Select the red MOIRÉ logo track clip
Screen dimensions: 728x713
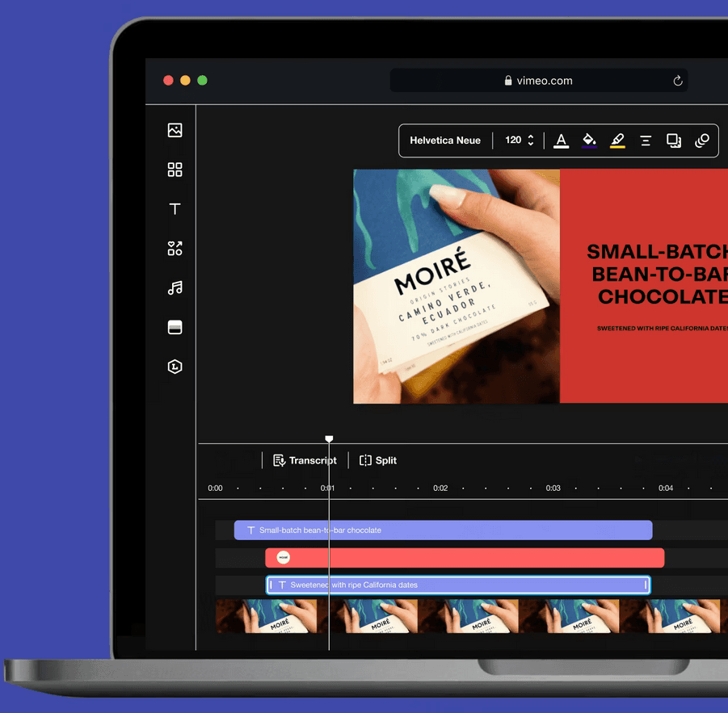(x=465, y=558)
